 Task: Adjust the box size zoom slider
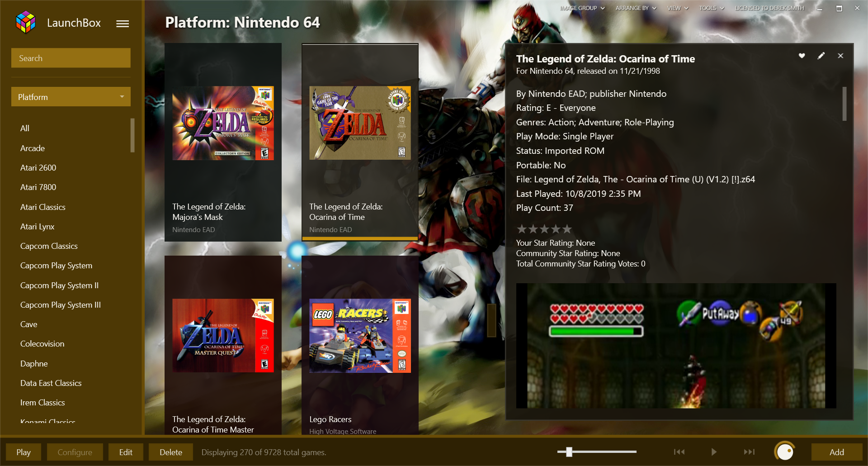(x=597, y=452)
